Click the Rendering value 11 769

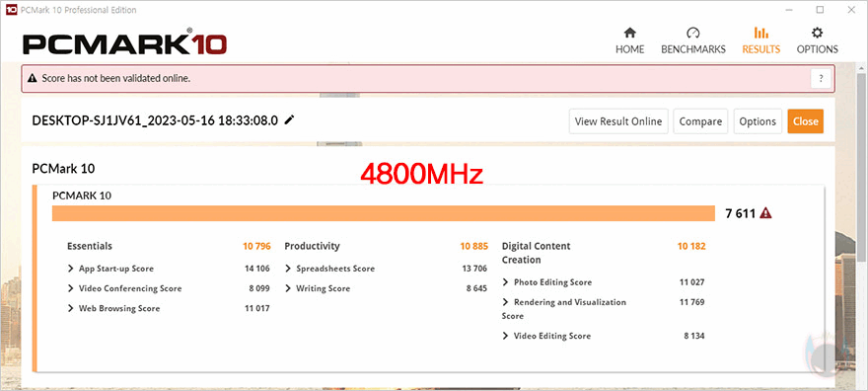pyautogui.click(x=691, y=302)
